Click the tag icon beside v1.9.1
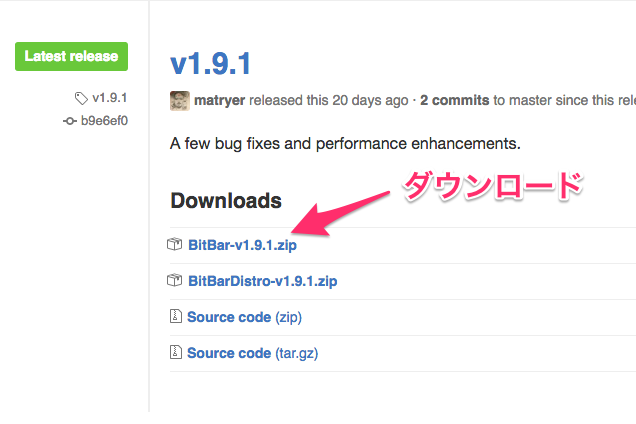636x424 pixels. [x=81, y=98]
